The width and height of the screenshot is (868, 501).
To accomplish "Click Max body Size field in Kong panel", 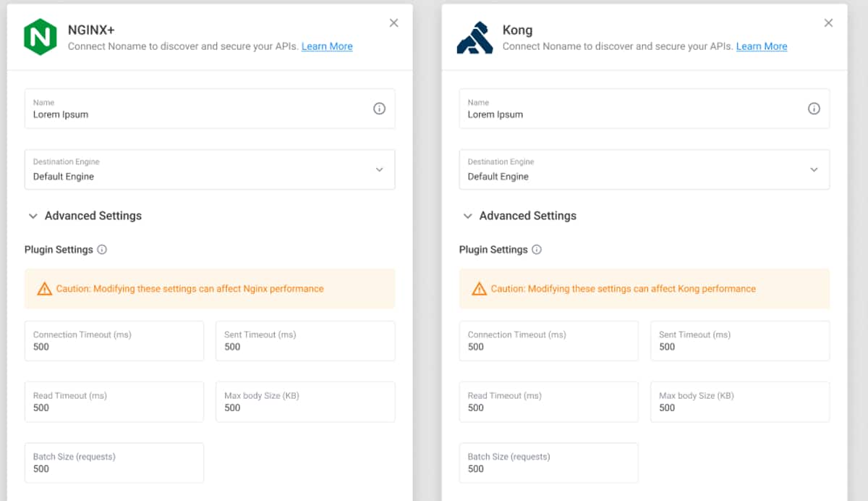I will click(740, 402).
